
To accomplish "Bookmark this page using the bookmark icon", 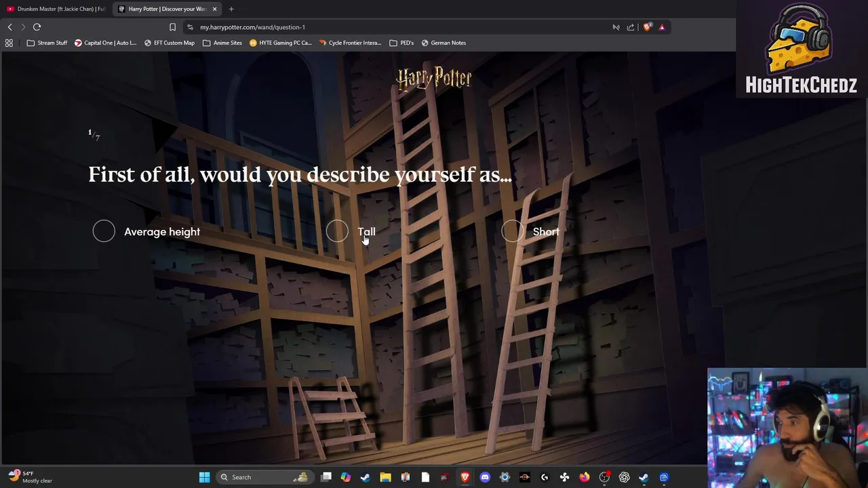I will pyautogui.click(x=172, y=27).
